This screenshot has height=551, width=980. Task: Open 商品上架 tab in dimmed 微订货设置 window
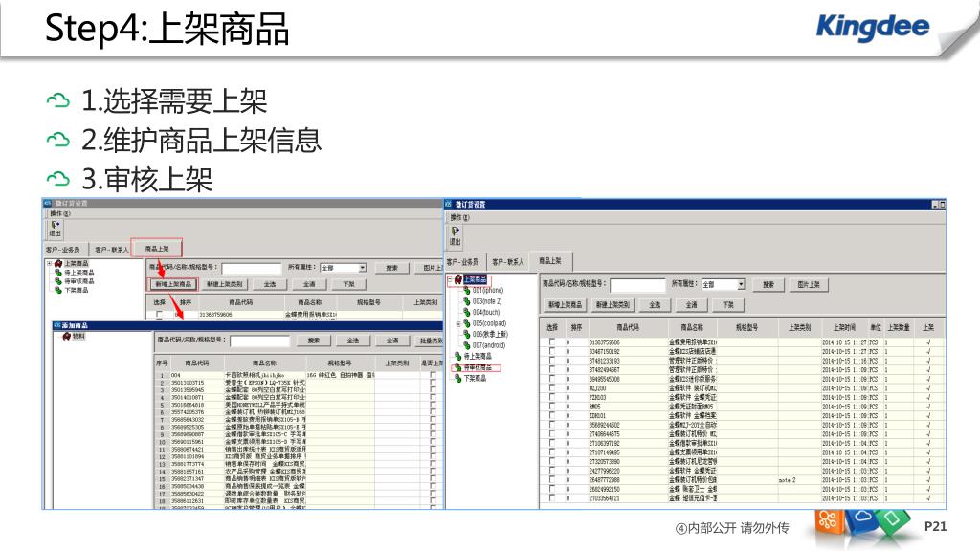click(157, 248)
